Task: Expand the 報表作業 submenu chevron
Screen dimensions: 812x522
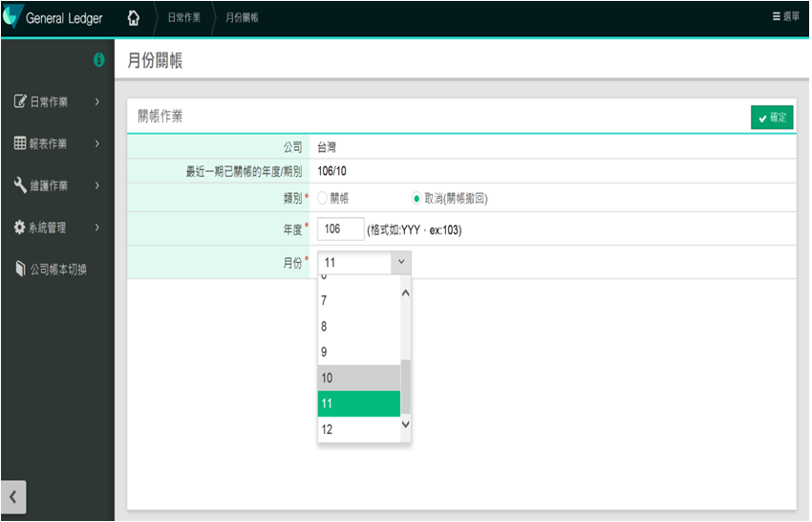Action: 97,143
